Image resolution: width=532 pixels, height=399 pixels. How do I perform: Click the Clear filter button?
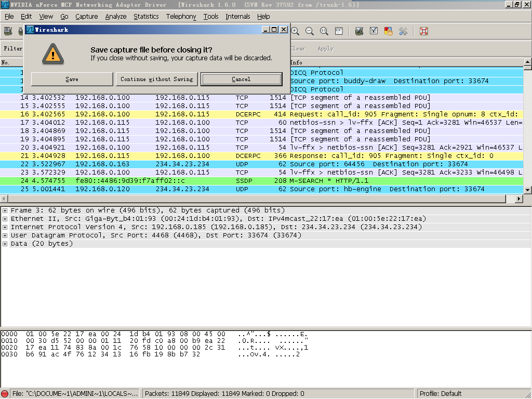pos(298,48)
